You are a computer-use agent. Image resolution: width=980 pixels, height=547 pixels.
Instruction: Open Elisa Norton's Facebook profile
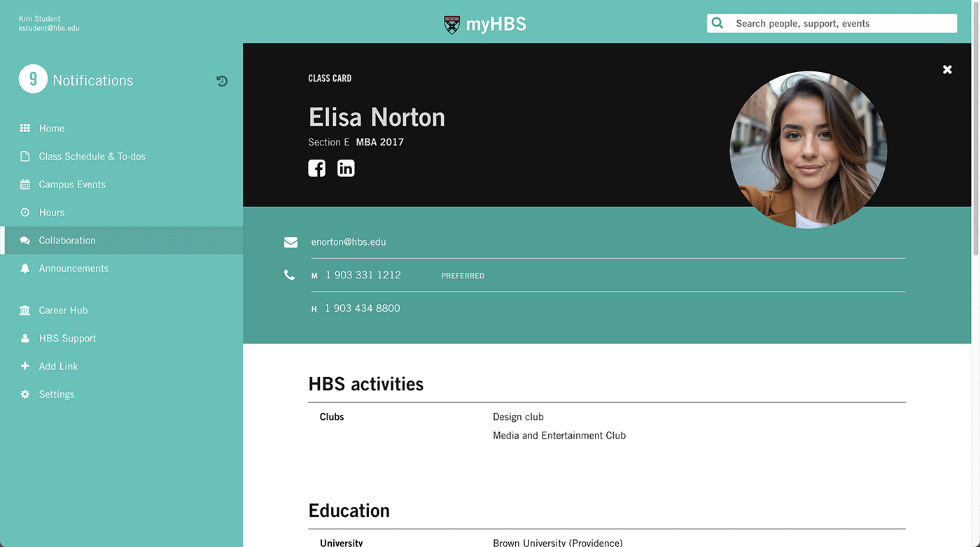click(x=316, y=168)
